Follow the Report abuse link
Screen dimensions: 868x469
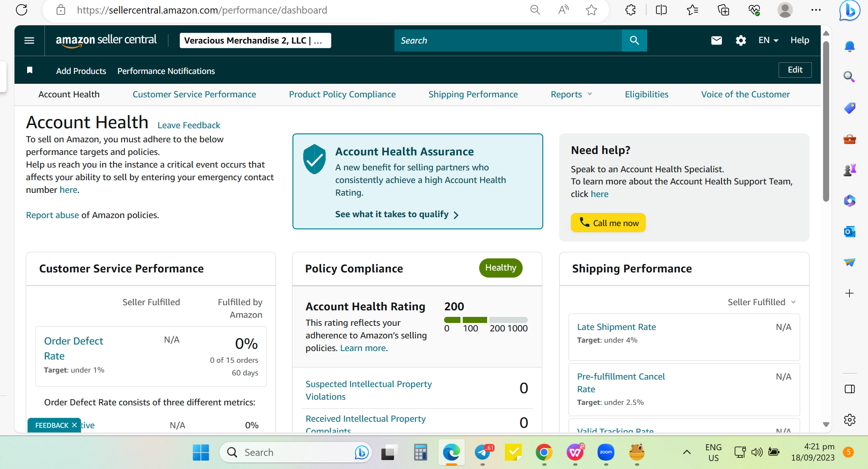[52, 215]
